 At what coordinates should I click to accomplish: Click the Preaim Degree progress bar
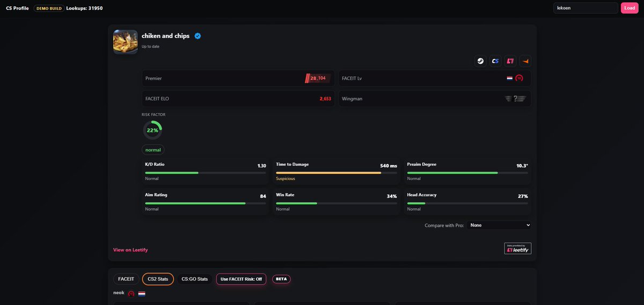(467, 173)
